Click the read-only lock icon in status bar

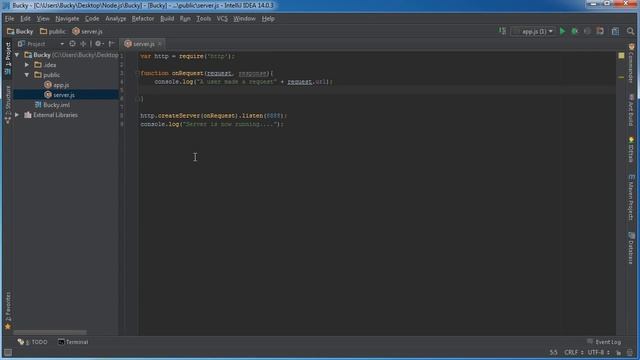coord(619,353)
